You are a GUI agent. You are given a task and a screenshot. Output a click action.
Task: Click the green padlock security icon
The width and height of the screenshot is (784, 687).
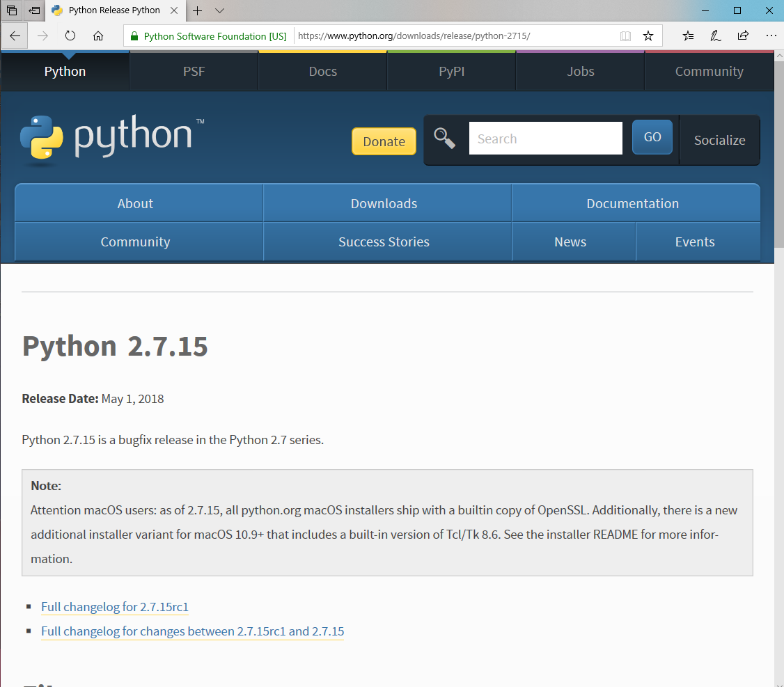(x=134, y=36)
